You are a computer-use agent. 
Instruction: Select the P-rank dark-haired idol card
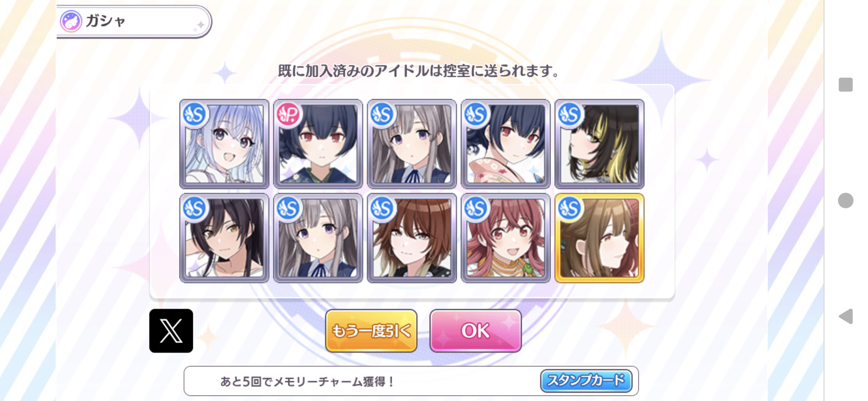point(318,144)
